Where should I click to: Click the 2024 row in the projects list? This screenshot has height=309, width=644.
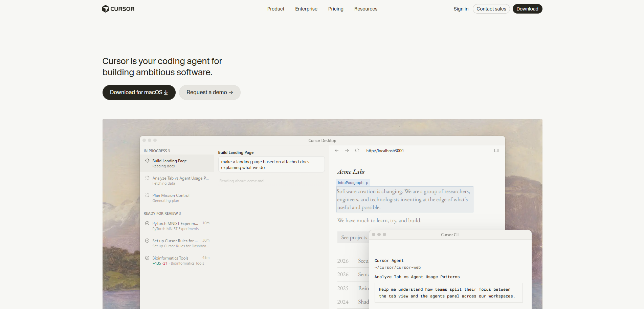pyautogui.click(x=353, y=302)
